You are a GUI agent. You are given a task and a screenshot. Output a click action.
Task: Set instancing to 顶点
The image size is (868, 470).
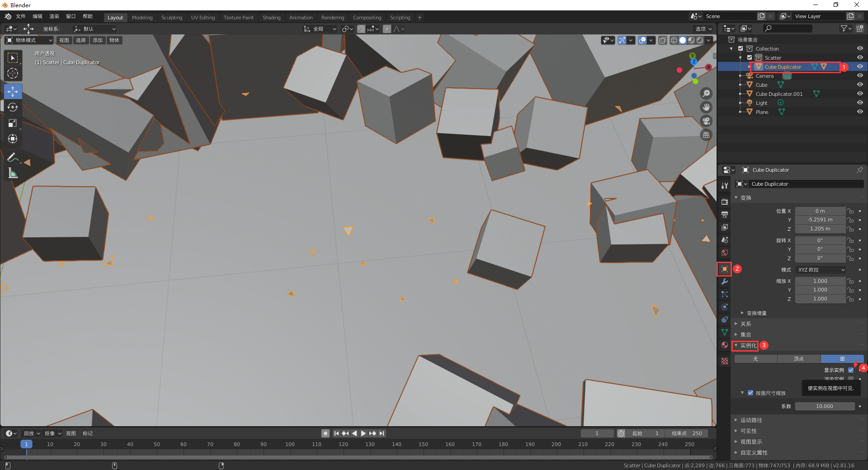pos(799,359)
